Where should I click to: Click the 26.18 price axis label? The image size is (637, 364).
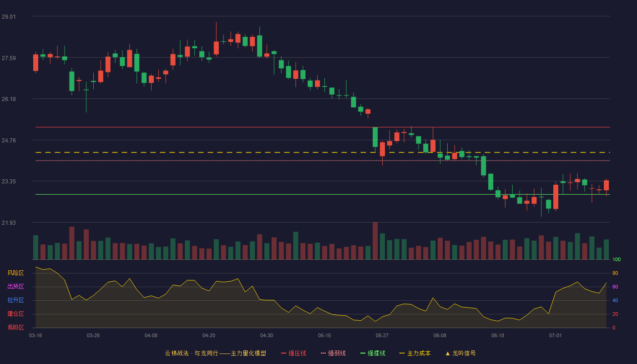pos(9,99)
